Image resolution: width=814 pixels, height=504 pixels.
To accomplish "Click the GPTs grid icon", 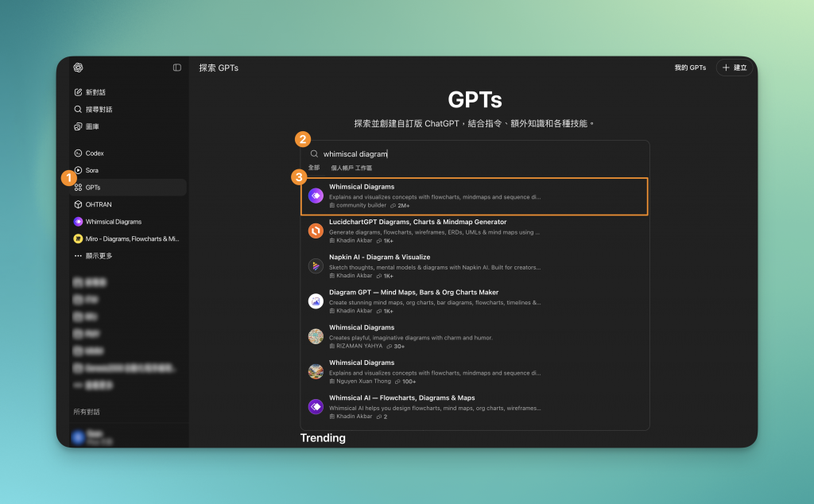I will [78, 188].
